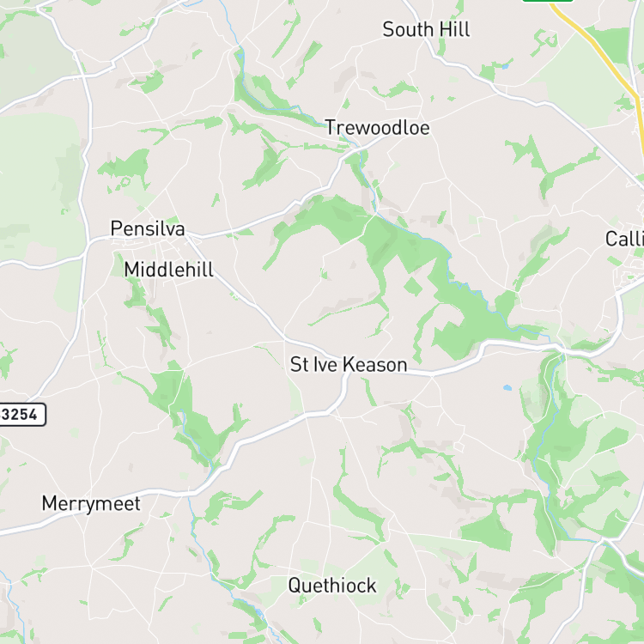The width and height of the screenshot is (644, 644).
Task: Click the Pensilva place name
Action: 148,228
